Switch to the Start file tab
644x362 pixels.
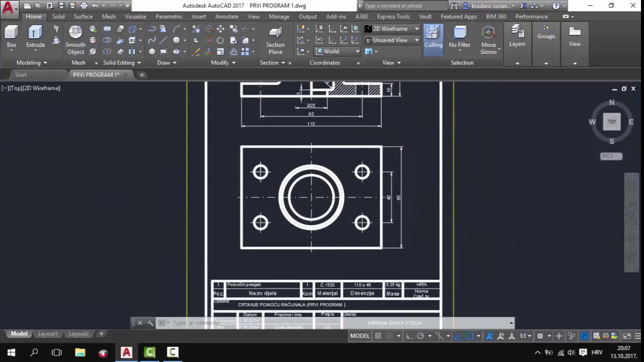click(21, 75)
